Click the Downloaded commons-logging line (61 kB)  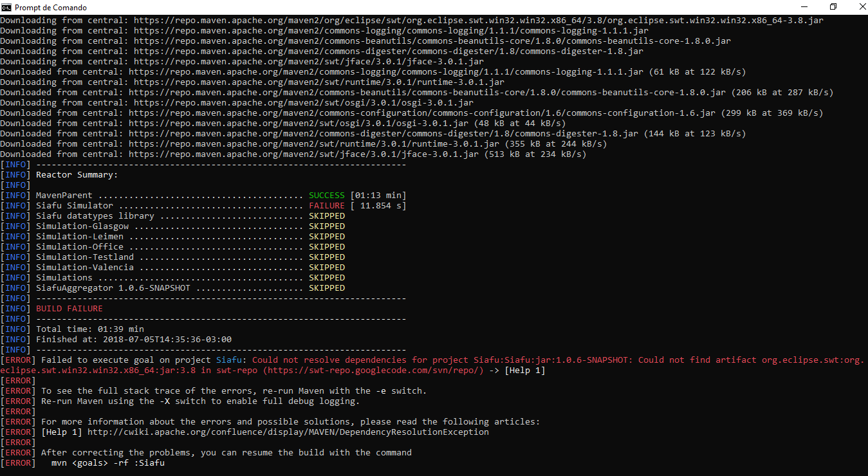373,72
